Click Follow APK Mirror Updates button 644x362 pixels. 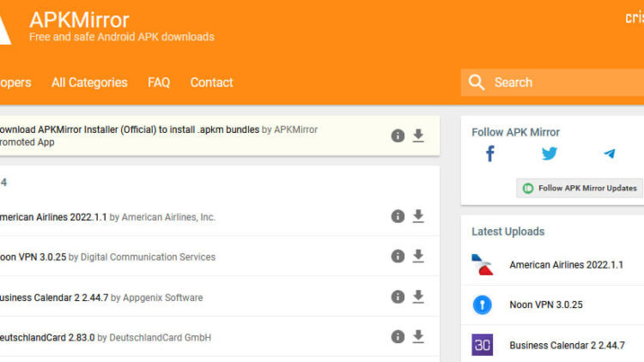click(580, 188)
